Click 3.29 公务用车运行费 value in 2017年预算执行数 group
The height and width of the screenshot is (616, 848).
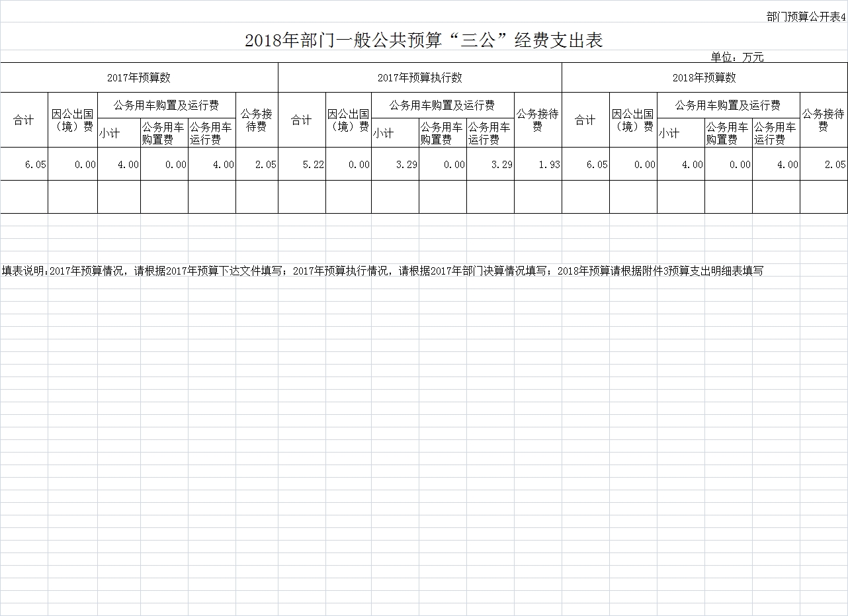pyautogui.click(x=490, y=164)
